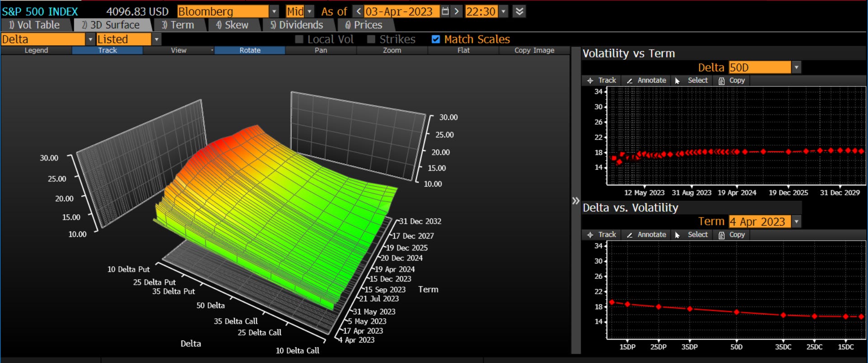Expand the 50D delta dropdown
Viewport: 868px width, 363px height.
(x=796, y=67)
